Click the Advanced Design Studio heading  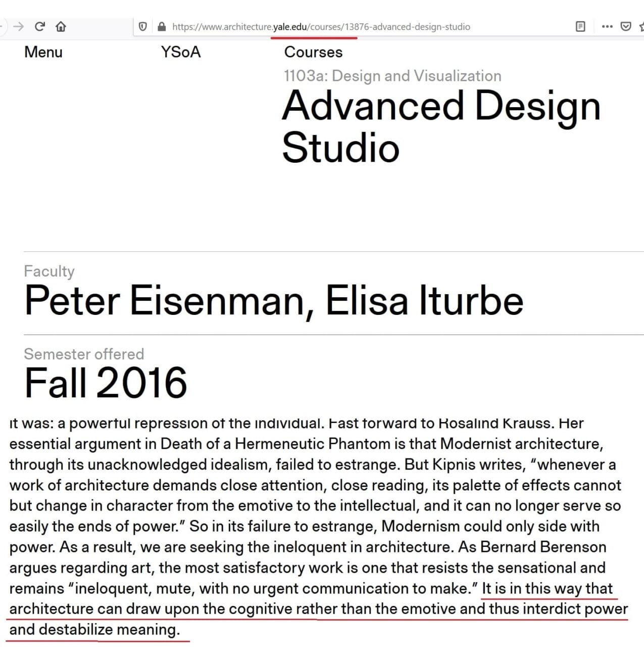click(x=441, y=127)
